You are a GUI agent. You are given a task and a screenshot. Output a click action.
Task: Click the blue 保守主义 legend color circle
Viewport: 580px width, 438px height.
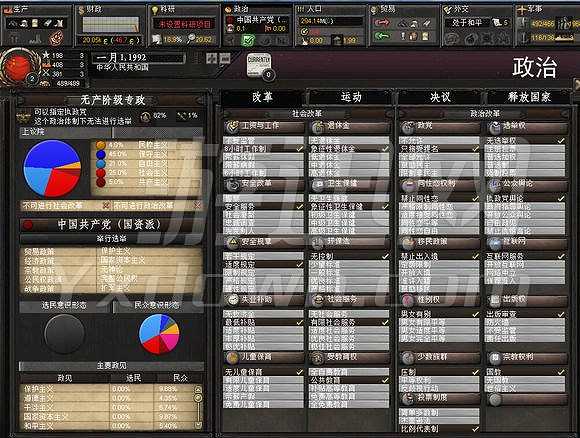tap(101, 154)
